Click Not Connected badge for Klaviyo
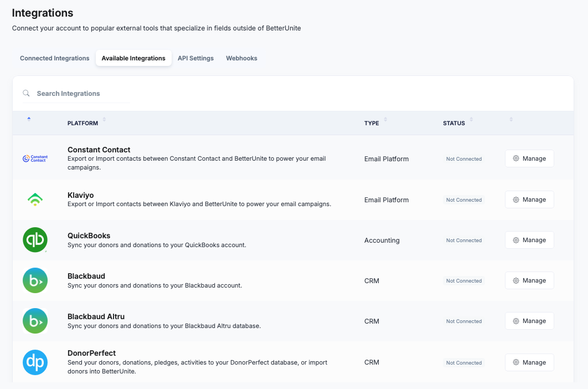The width and height of the screenshot is (588, 389). click(464, 199)
